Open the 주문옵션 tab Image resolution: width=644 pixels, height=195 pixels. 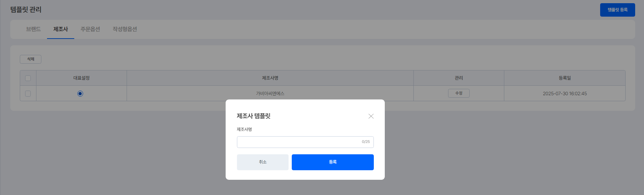tap(90, 29)
